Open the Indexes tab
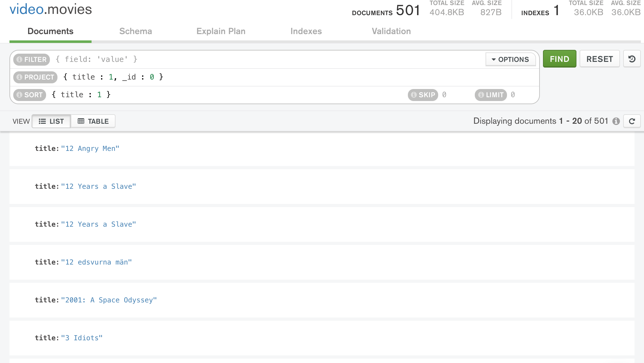644x363 pixels. tap(306, 31)
